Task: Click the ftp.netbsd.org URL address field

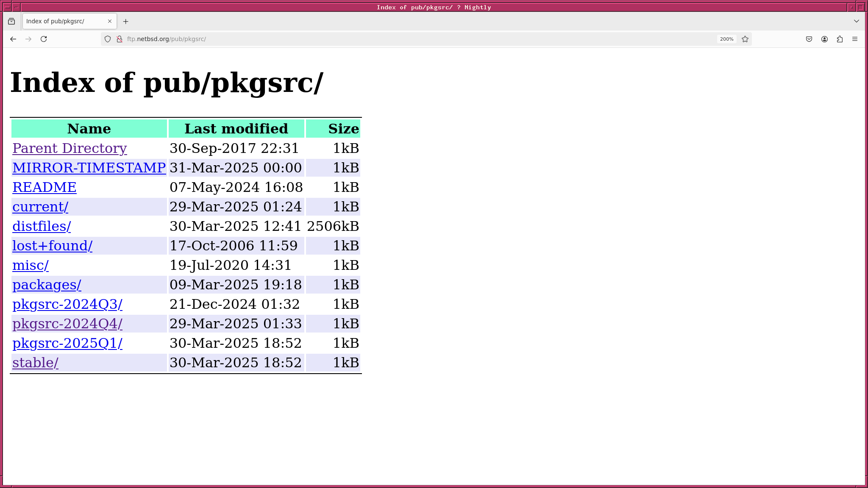Action: pos(381,39)
